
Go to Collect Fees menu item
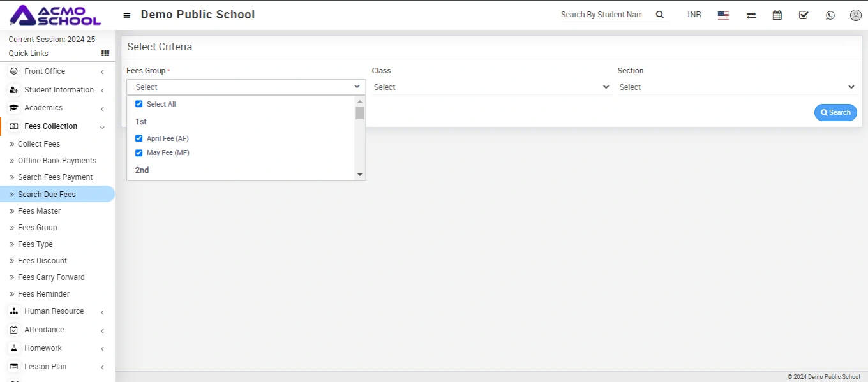pos(39,144)
